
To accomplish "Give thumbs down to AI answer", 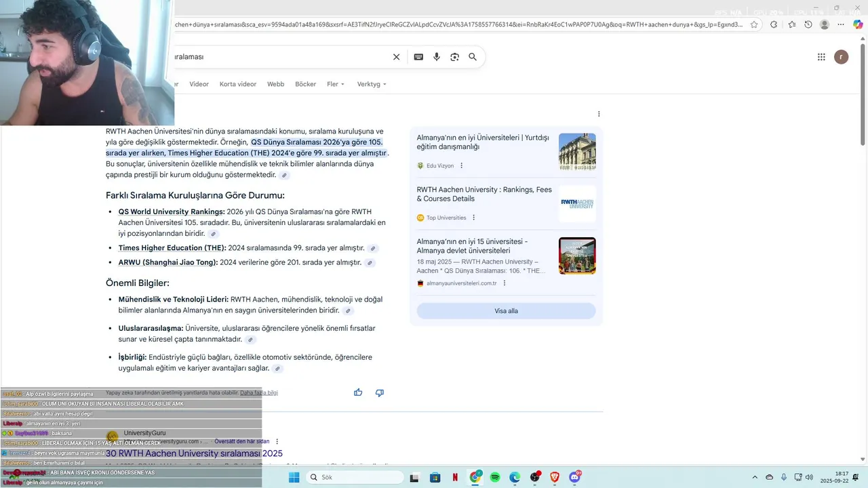I will click(x=380, y=392).
